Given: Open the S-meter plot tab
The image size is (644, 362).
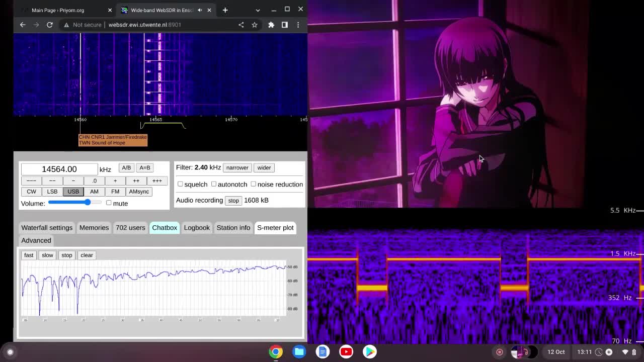Looking at the screenshot, I should 275,228.
